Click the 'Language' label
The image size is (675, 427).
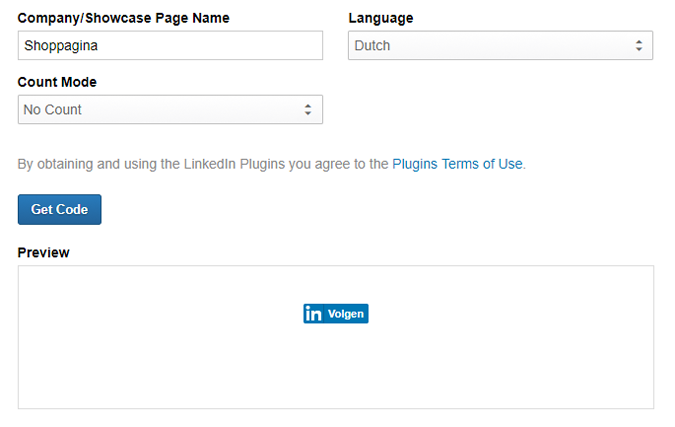381,18
